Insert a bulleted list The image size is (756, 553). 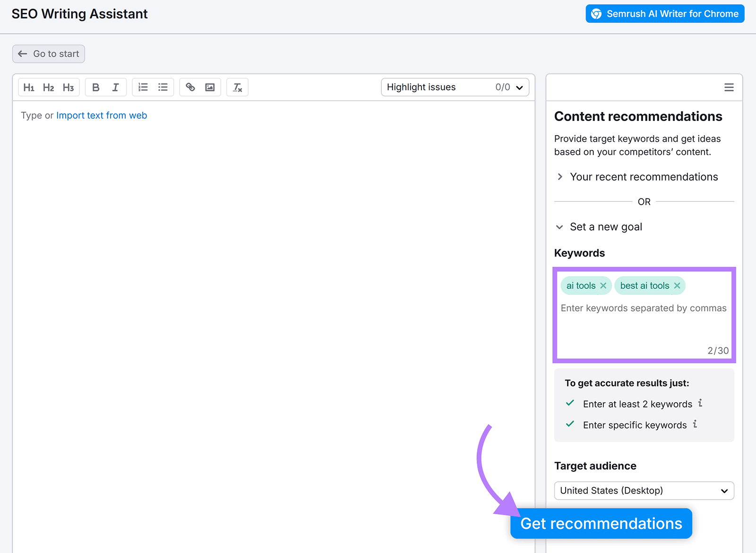pyautogui.click(x=163, y=87)
